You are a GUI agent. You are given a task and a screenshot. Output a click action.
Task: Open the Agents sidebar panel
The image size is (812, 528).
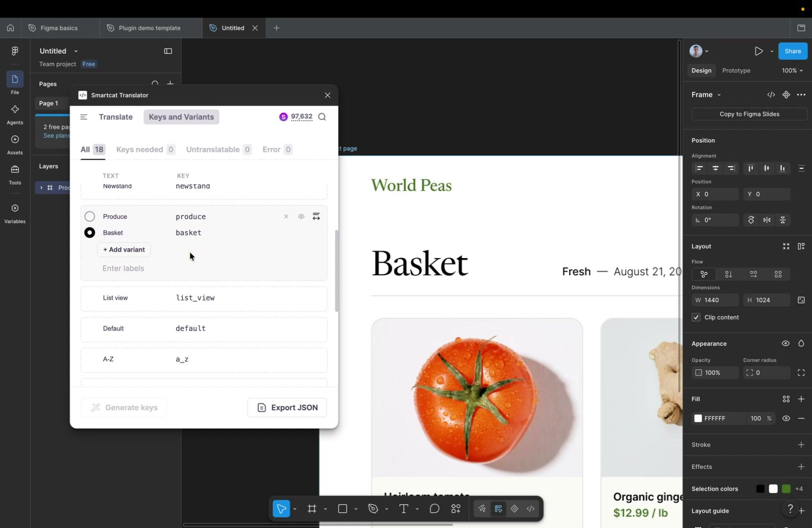pyautogui.click(x=15, y=113)
